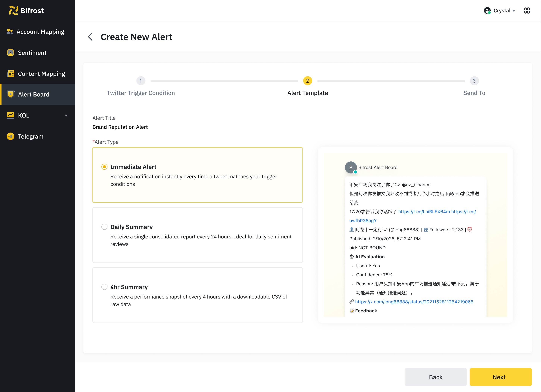Expand the KOL submenu chevron
Viewport: 541px width, 392px height.
click(x=66, y=115)
